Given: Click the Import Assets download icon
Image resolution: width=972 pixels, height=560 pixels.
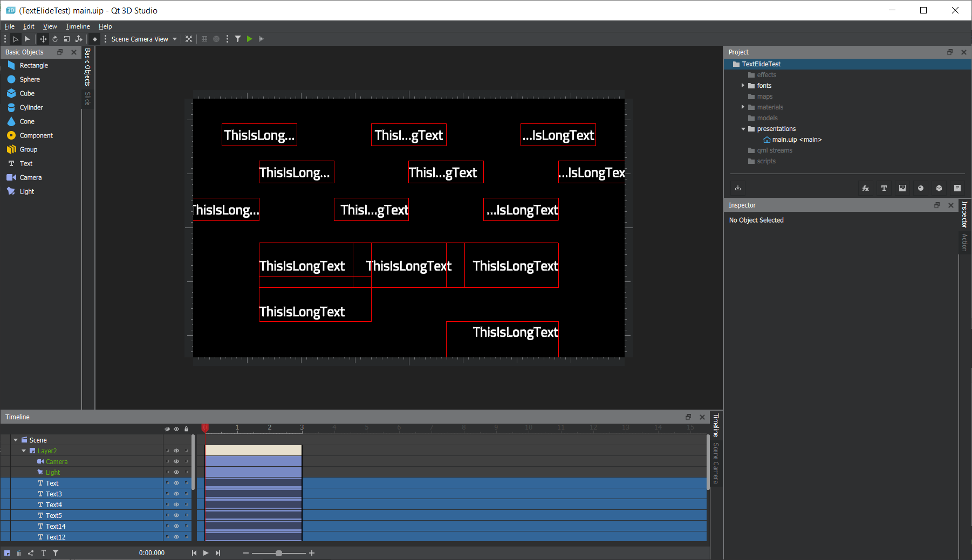Looking at the screenshot, I should [x=738, y=188].
